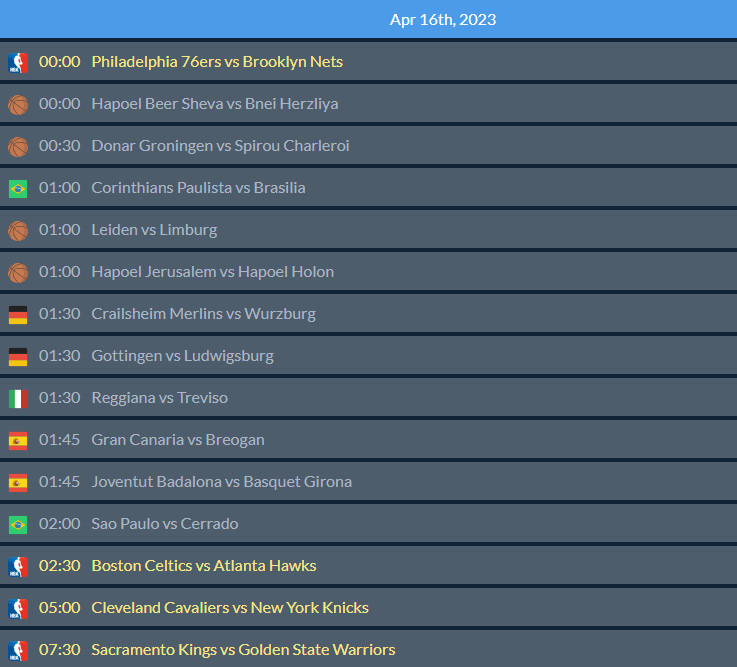This screenshot has width=737, height=667.
Task: Open Sacramento Kings vs Golden State Warriors
Action: click(x=243, y=650)
